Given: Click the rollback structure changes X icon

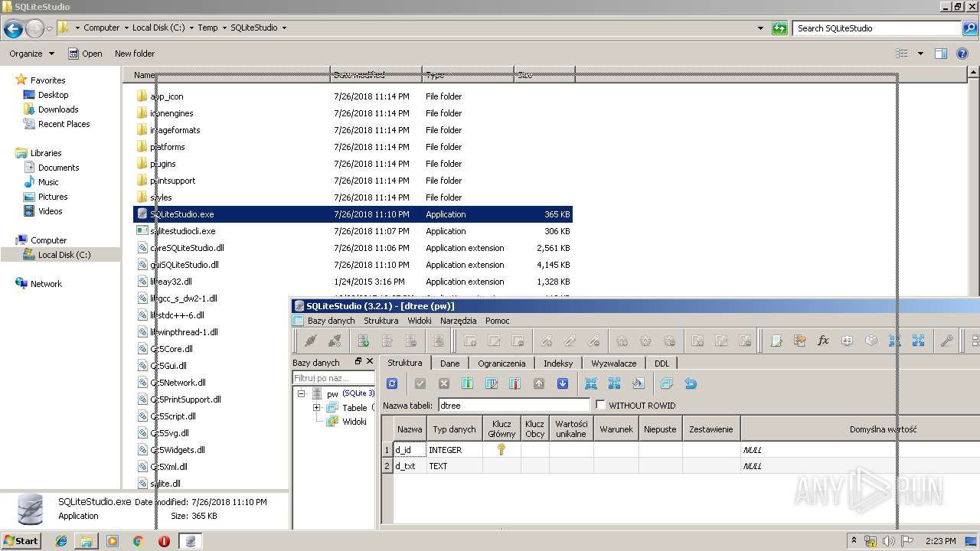Looking at the screenshot, I should [x=444, y=384].
